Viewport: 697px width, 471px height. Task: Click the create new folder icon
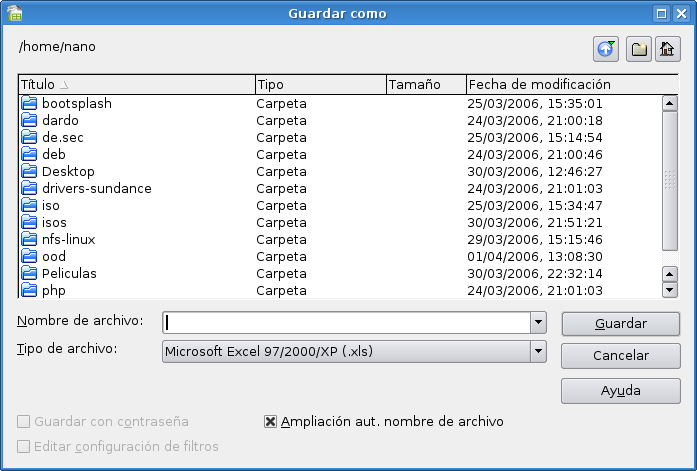point(638,49)
